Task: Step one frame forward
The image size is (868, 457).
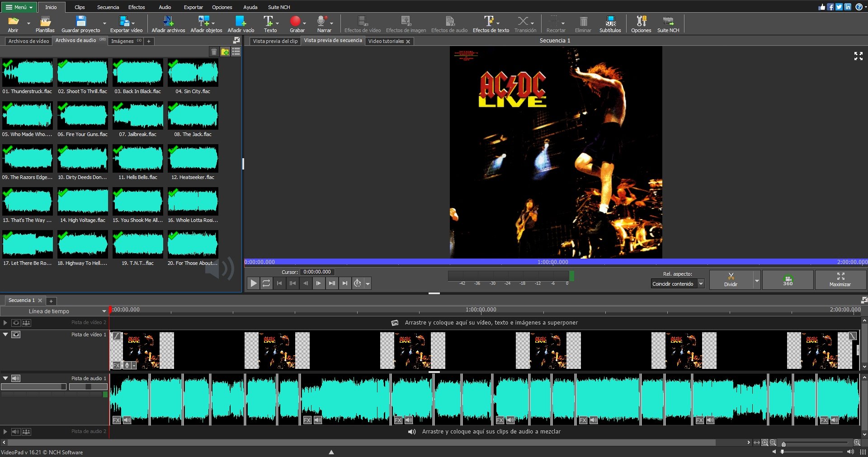Action: [319, 283]
